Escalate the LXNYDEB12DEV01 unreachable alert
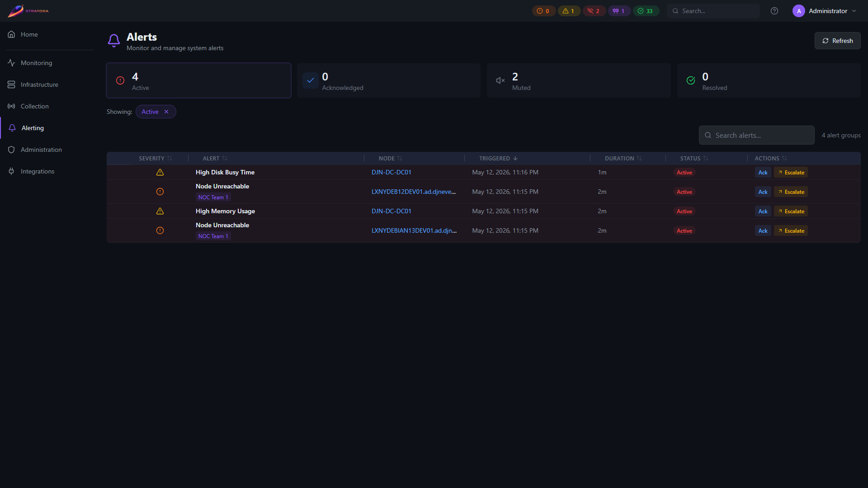The height and width of the screenshot is (488, 868). tap(791, 192)
